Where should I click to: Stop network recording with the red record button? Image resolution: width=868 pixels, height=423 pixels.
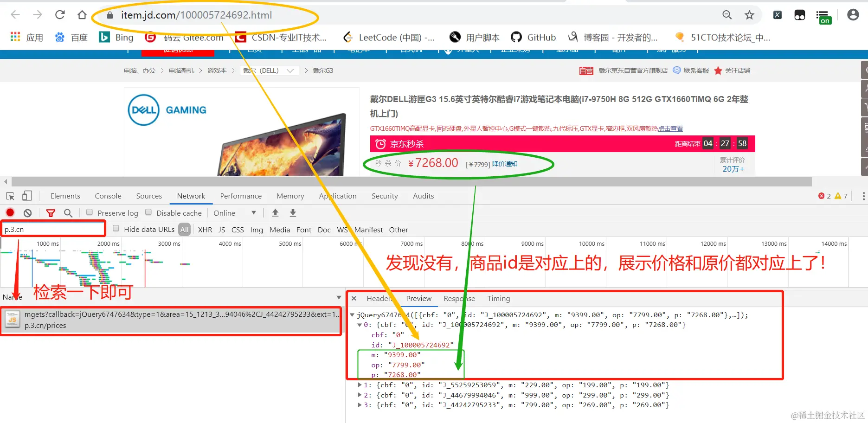pos(10,213)
